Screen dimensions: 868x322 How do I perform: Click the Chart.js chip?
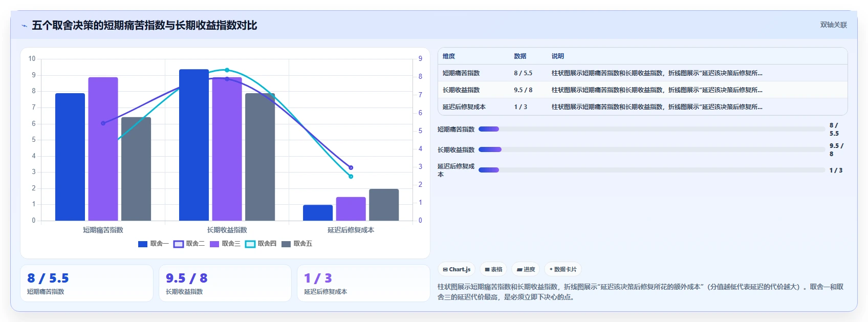tap(457, 269)
